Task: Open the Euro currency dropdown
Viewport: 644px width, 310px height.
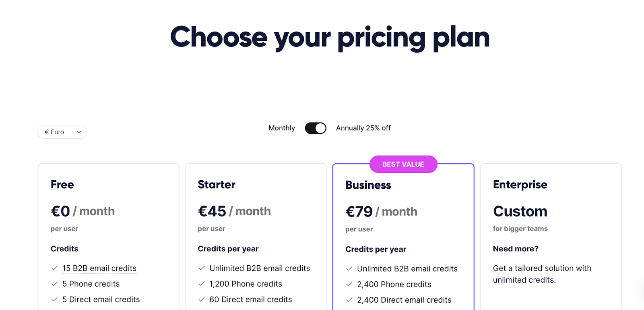Action: [62, 132]
